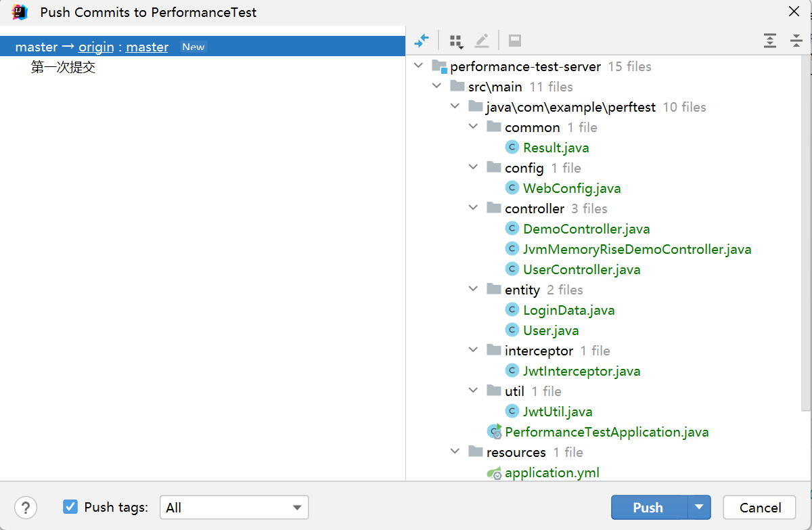This screenshot has width=812, height=530.
Task: Collapse the src\main node
Action: click(x=436, y=87)
